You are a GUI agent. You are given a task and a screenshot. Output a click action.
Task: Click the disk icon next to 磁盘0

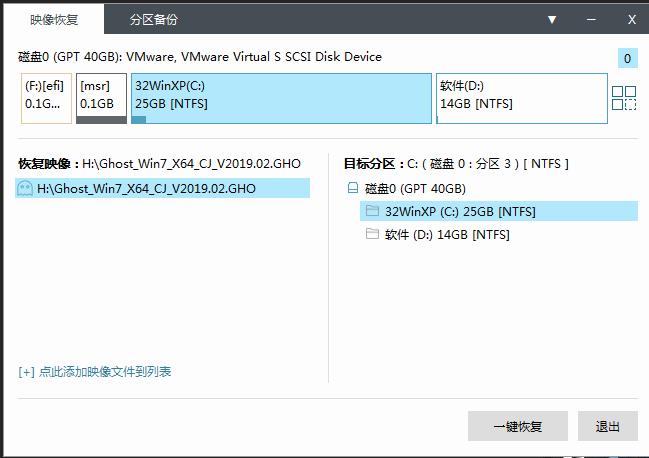pyautogui.click(x=352, y=188)
